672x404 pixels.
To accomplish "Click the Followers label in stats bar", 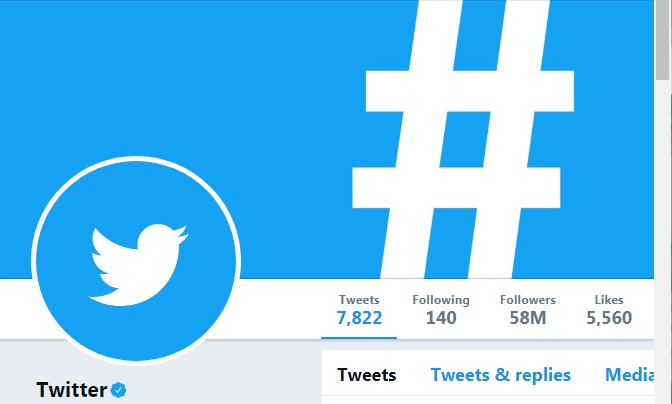I will click(x=528, y=300).
